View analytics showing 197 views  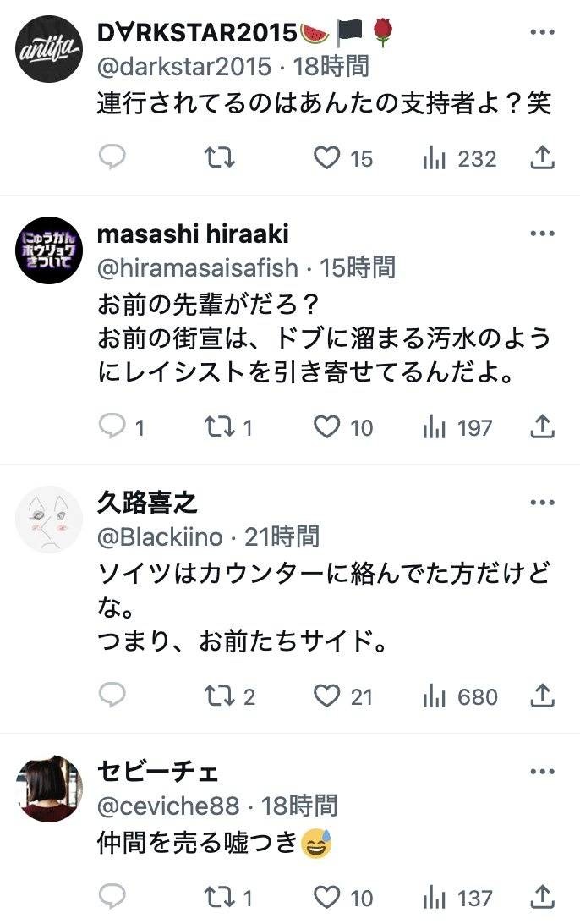point(457,427)
